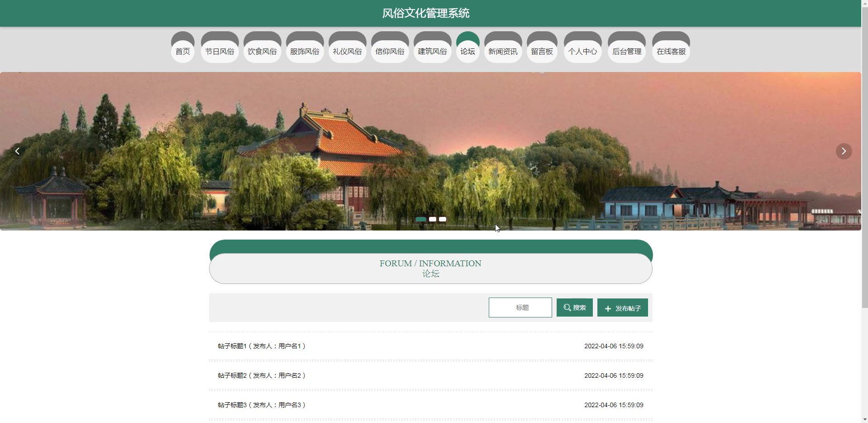Click the 搜索 search button
The width and height of the screenshot is (868, 423).
[575, 308]
